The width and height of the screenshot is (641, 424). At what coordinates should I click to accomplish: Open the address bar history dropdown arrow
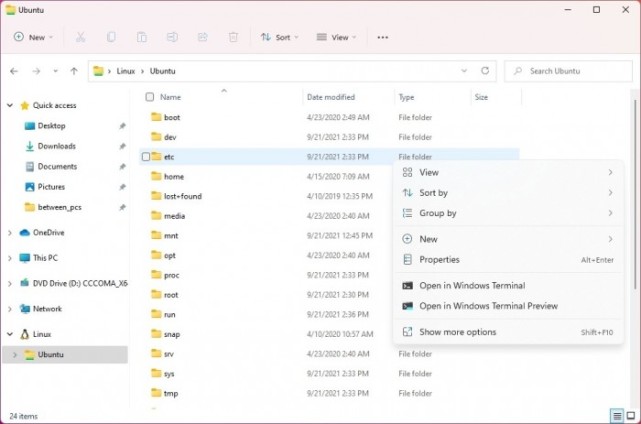(464, 71)
